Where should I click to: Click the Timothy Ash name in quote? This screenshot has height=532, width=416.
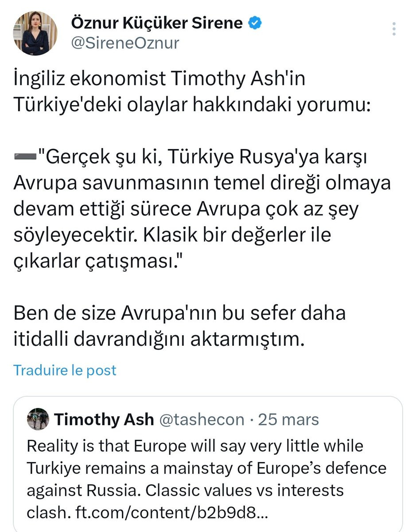pos(104,419)
